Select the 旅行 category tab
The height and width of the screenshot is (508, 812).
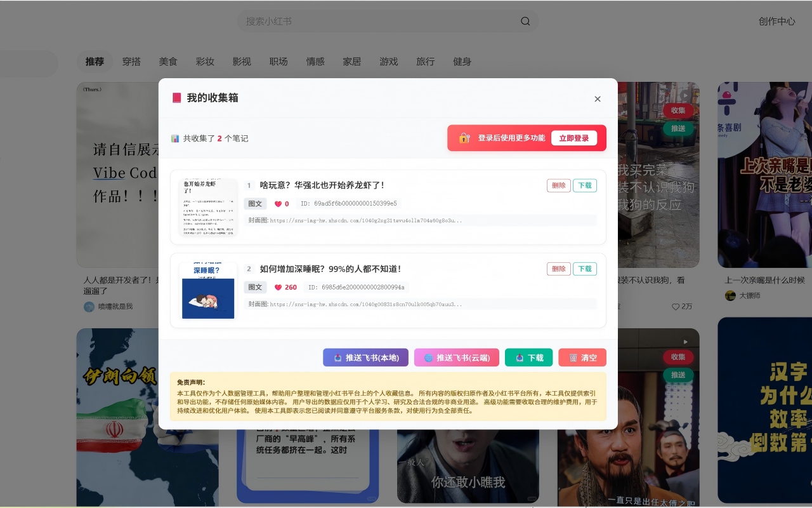click(x=426, y=62)
